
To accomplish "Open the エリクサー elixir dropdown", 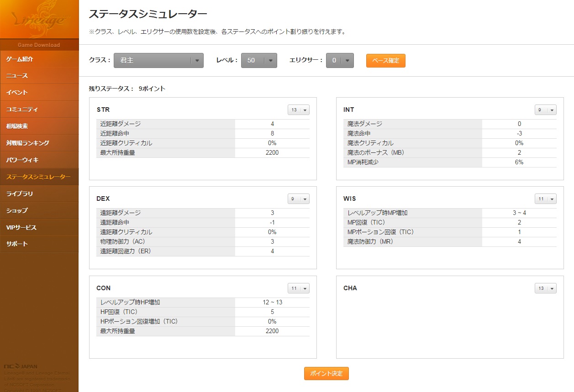I will coord(339,60).
